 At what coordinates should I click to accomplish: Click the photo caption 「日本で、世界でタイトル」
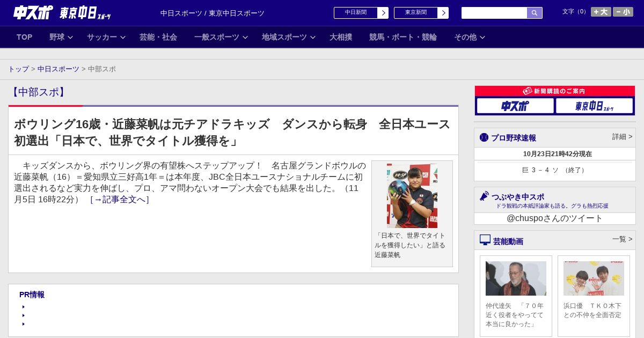click(410, 245)
